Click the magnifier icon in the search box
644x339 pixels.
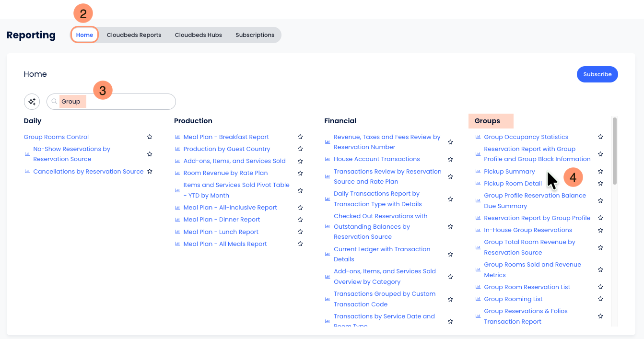coord(54,102)
